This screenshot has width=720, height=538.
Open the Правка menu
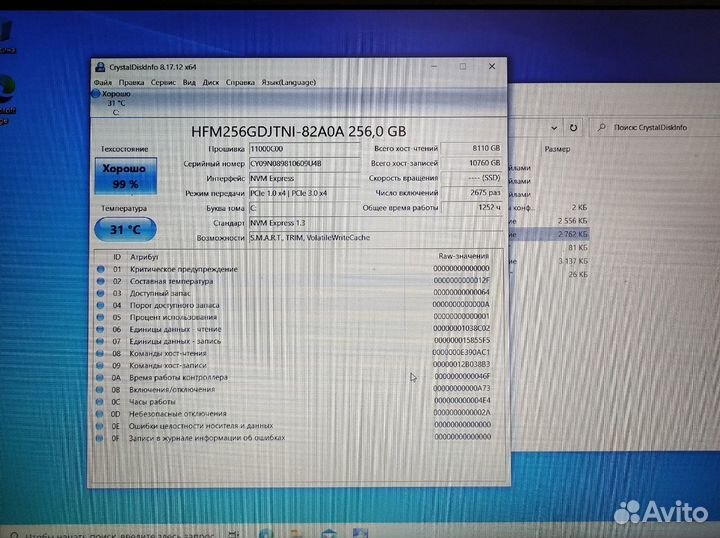131,83
